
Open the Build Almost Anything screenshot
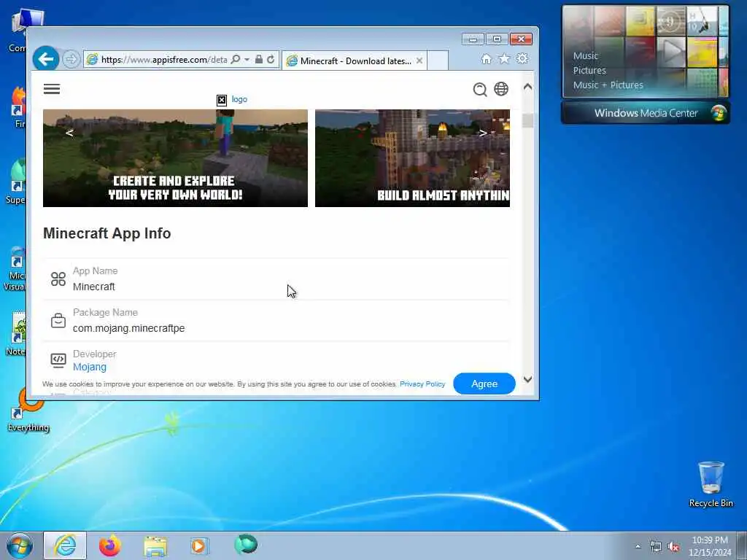(x=413, y=158)
